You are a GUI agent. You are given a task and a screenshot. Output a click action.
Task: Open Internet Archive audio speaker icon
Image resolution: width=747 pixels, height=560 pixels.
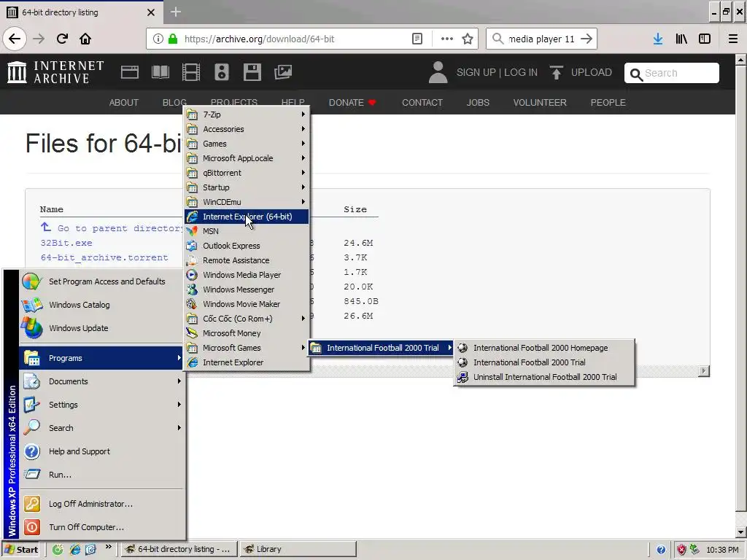222,72
